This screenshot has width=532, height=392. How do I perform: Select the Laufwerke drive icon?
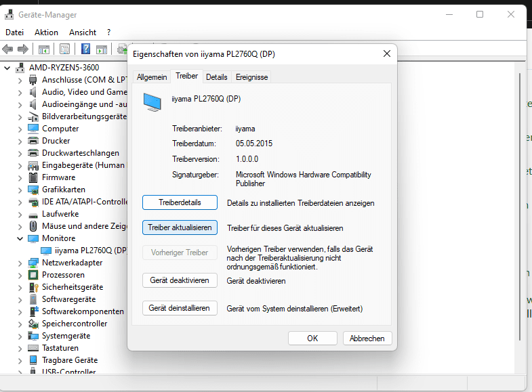pos(33,215)
